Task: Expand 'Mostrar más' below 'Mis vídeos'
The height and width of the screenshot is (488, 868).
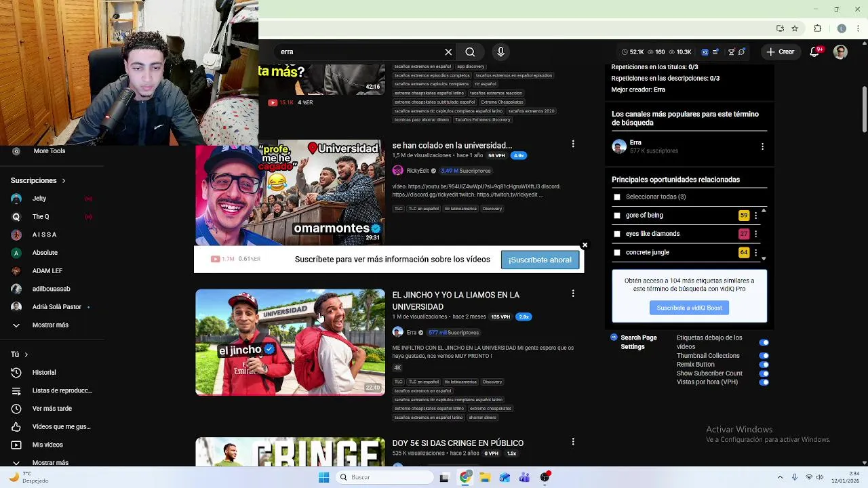Action: [x=50, y=463]
